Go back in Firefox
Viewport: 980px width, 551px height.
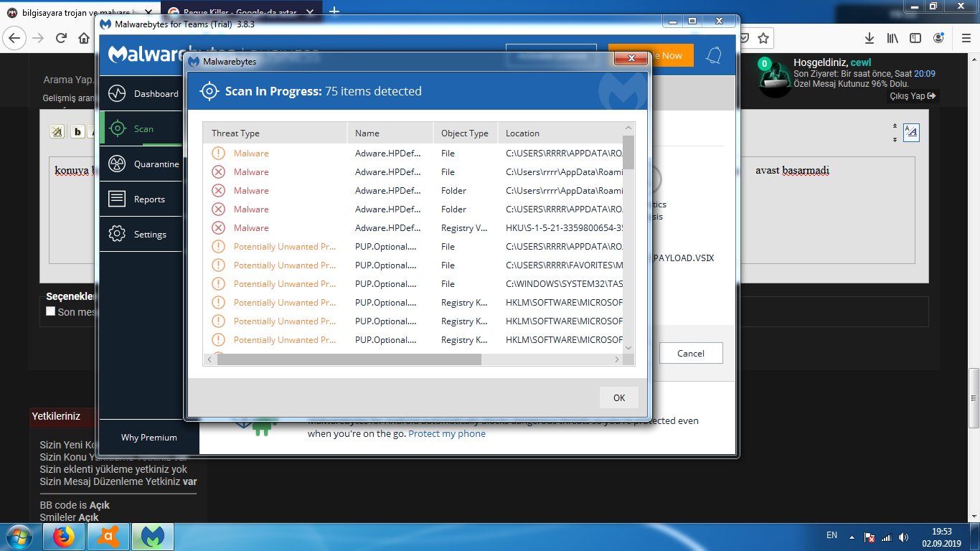point(15,38)
